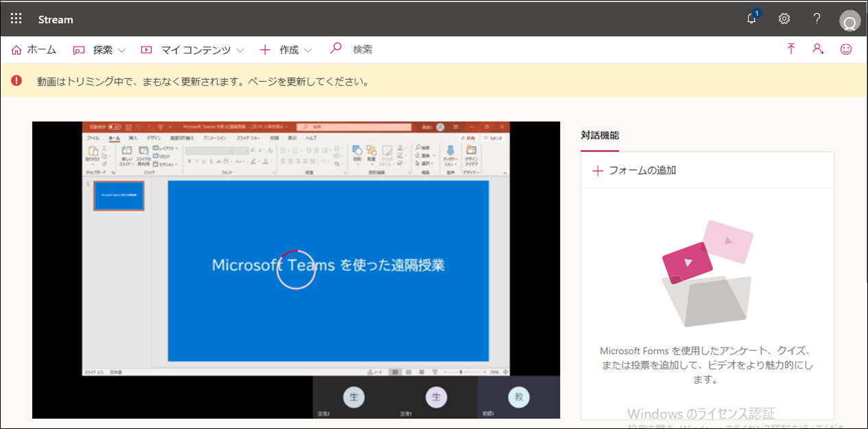Open the help question mark
868x429 pixels.
pyautogui.click(x=817, y=19)
